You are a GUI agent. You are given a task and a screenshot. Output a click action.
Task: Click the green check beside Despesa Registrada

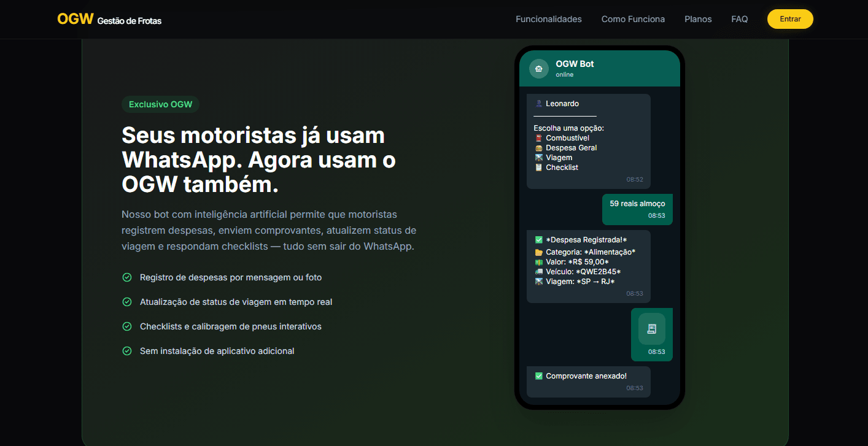(x=538, y=240)
